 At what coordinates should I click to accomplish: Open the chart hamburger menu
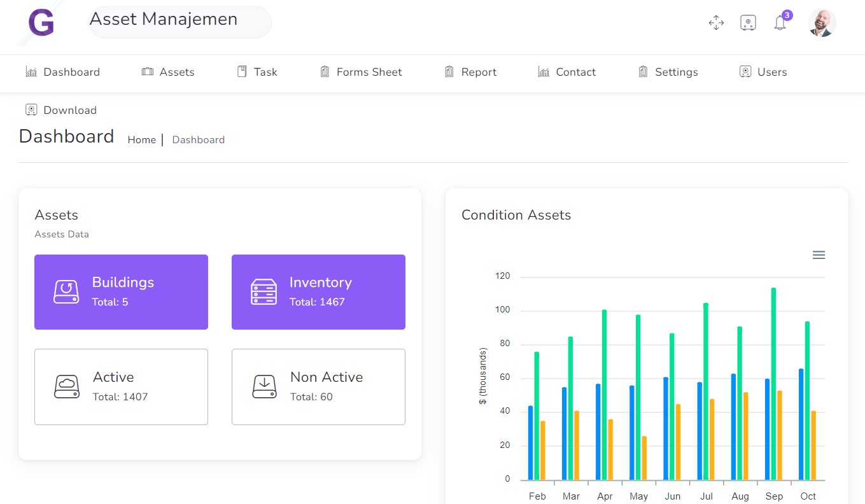point(819,255)
